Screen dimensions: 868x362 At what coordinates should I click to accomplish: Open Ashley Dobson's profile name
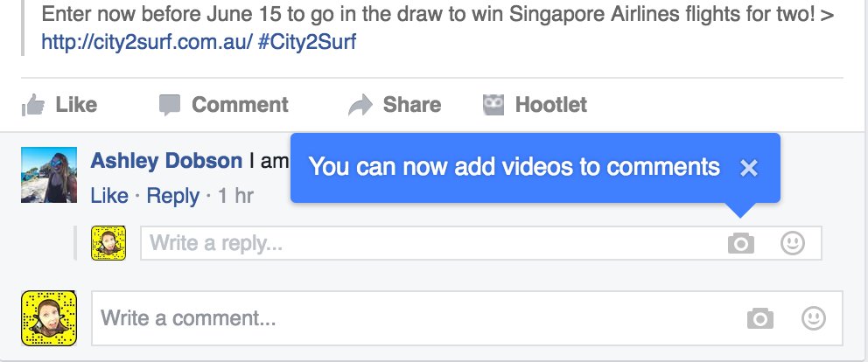click(166, 161)
